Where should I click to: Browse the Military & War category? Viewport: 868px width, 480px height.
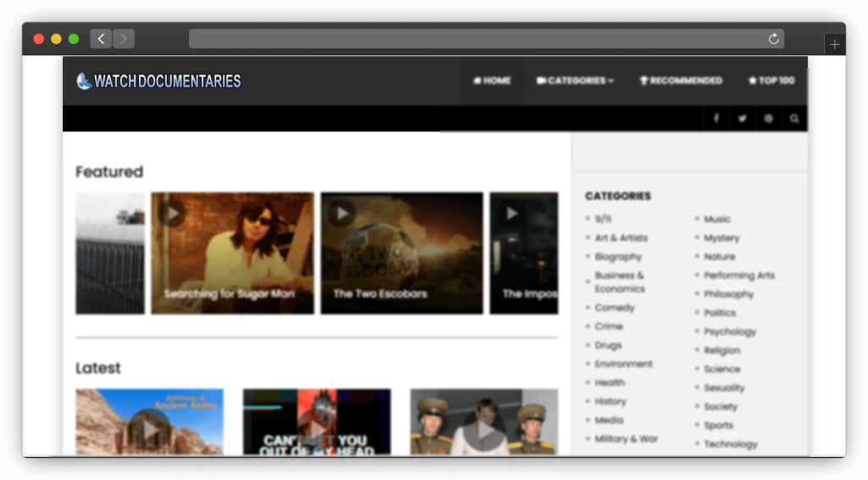point(626,439)
